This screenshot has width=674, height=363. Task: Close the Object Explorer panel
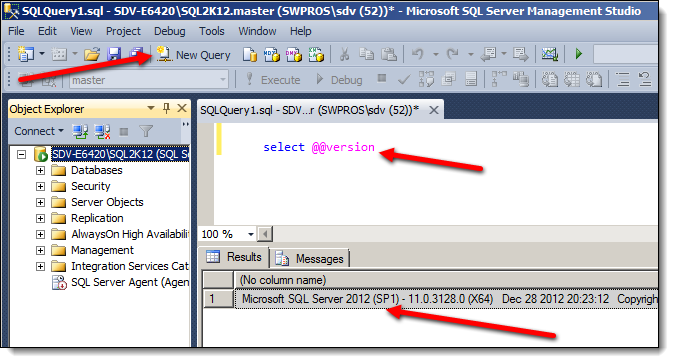[x=182, y=108]
